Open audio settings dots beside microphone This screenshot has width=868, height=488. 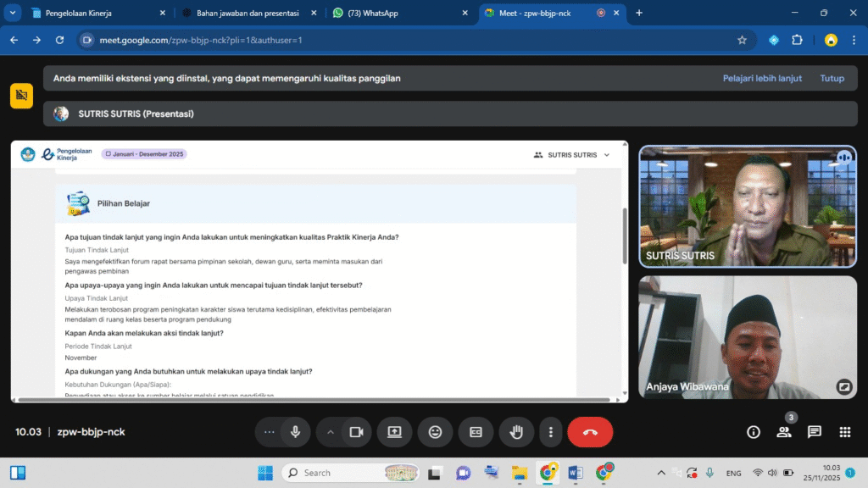click(x=270, y=432)
